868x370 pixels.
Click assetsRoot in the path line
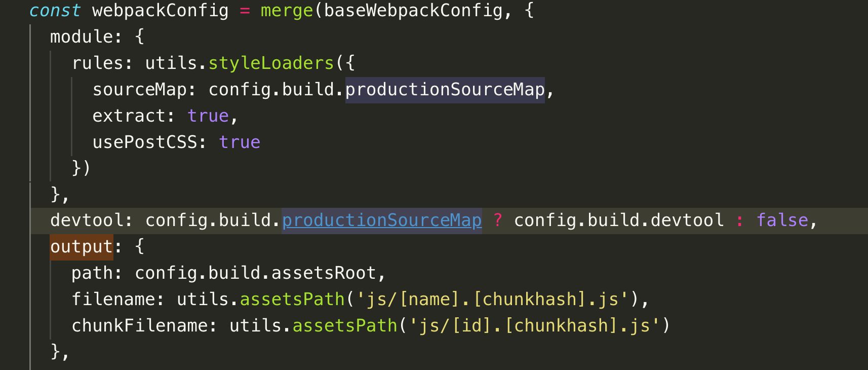(324, 273)
